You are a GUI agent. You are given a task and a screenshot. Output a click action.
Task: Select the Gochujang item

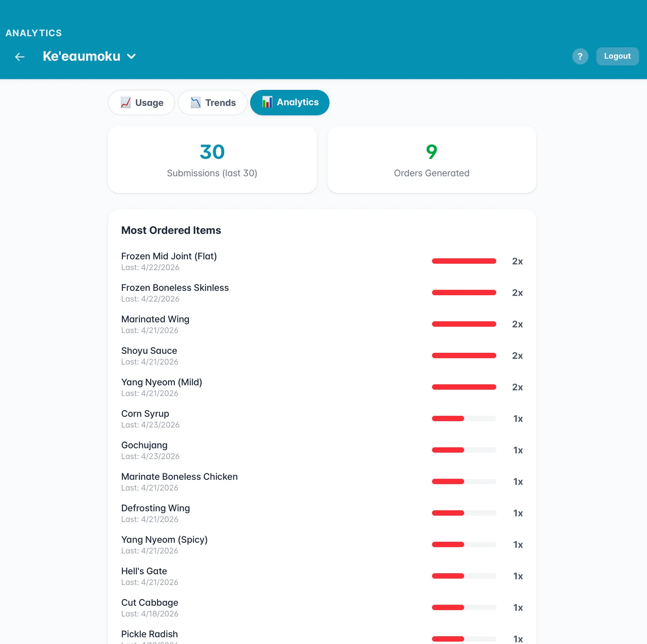pos(322,450)
